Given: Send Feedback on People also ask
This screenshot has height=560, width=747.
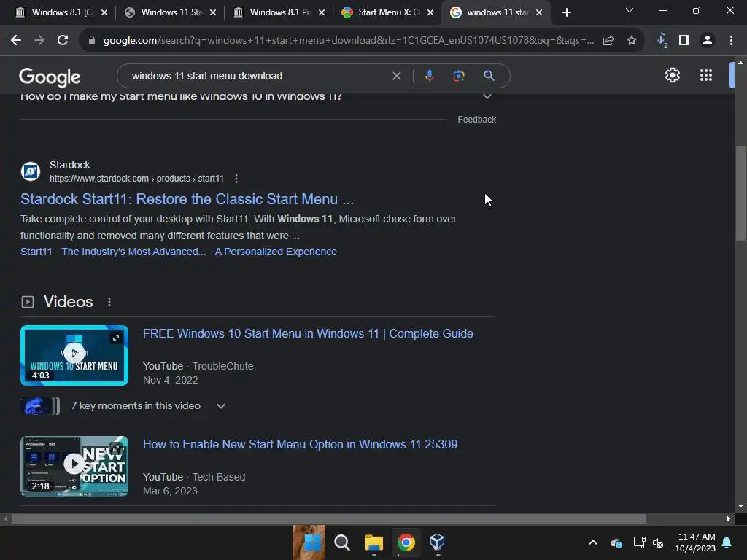Looking at the screenshot, I should 476,120.
